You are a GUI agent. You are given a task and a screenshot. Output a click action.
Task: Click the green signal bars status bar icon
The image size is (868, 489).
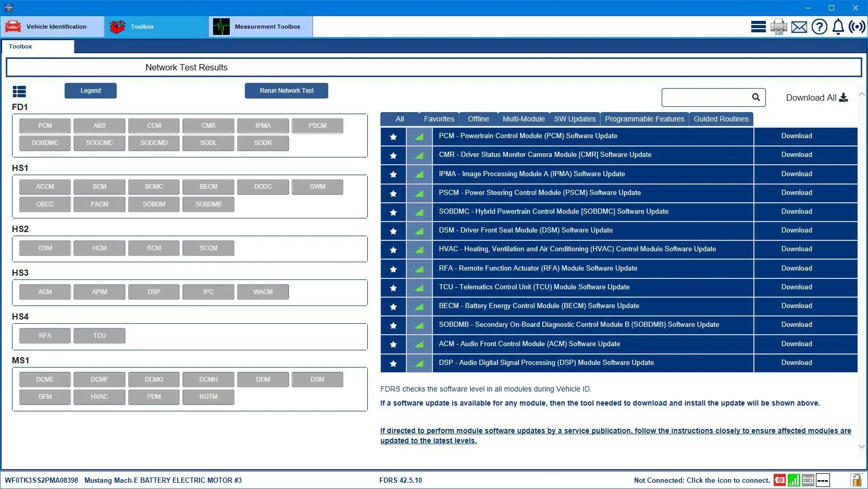tap(794, 480)
